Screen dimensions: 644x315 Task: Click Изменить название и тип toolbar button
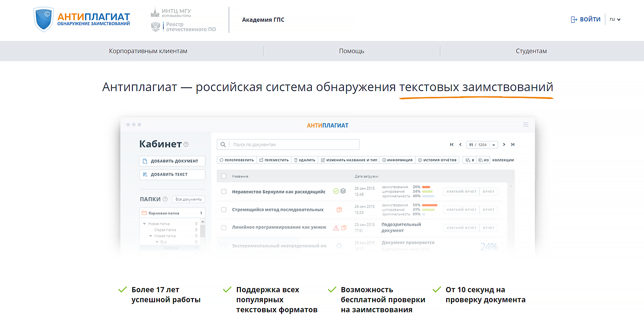[x=349, y=160]
